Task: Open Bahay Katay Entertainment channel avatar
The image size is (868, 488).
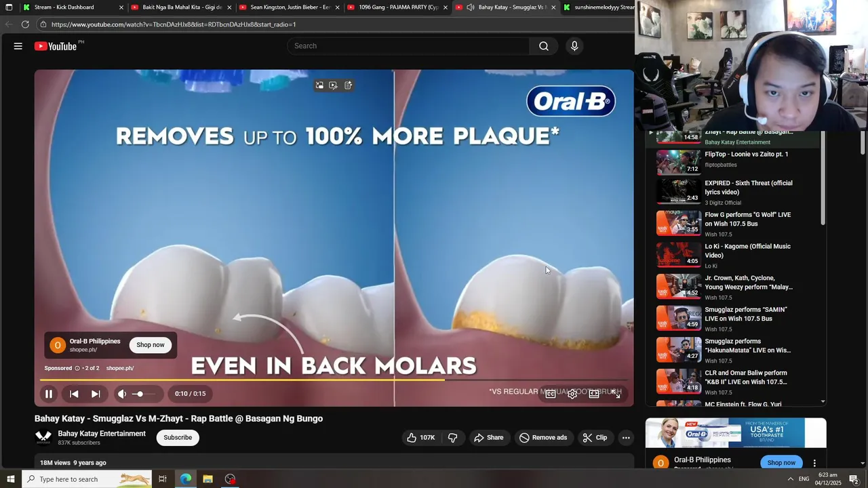Action: [x=43, y=438]
